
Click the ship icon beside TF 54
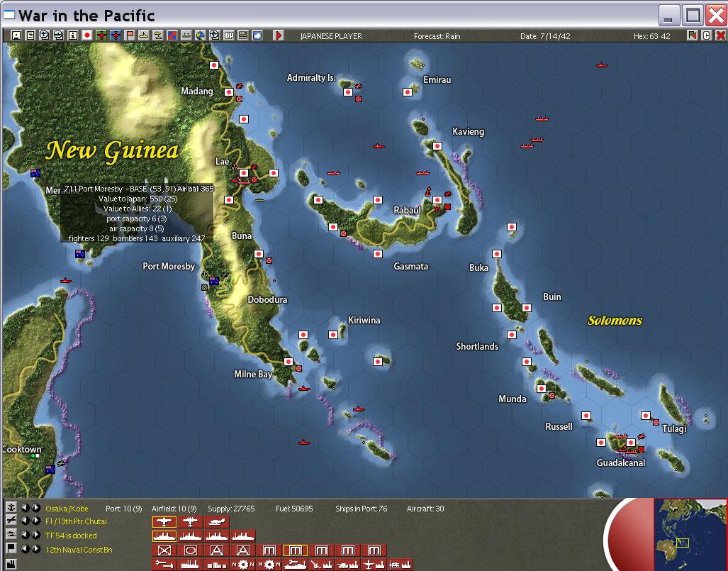[x=11, y=535]
